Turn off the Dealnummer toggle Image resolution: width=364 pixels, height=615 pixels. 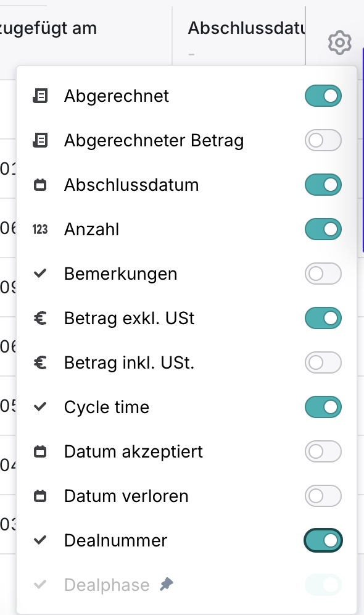(323, 540)
